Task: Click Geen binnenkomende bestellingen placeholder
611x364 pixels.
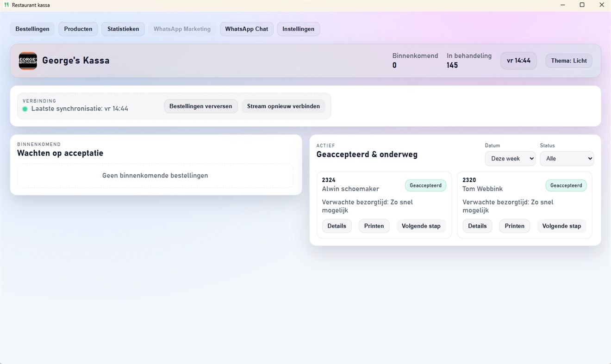Action: click(x=155, y=175)
